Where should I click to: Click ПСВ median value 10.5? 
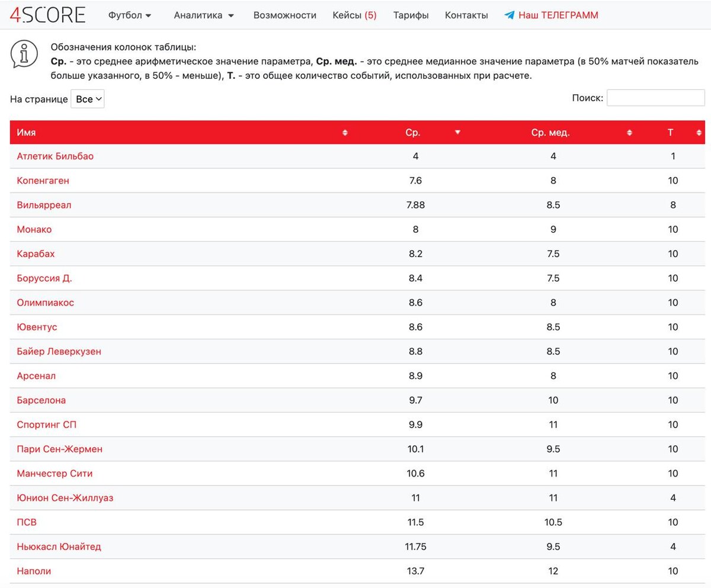[553, 522]
